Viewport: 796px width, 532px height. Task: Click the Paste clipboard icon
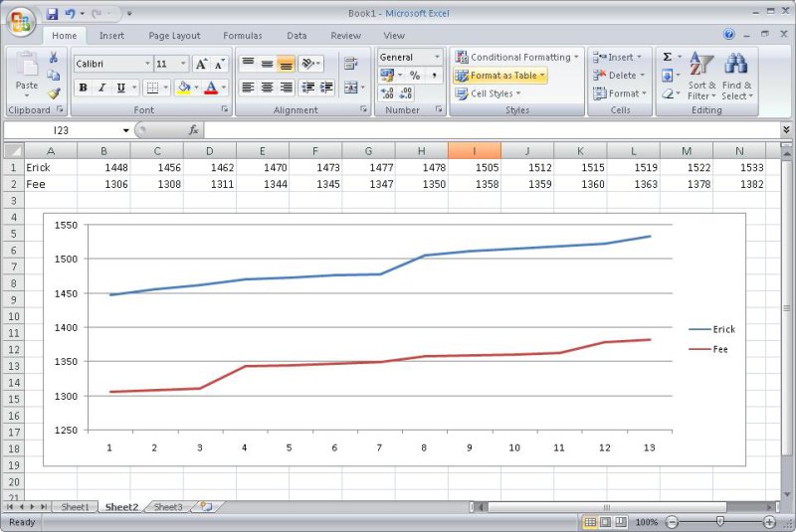coord(27,65)
